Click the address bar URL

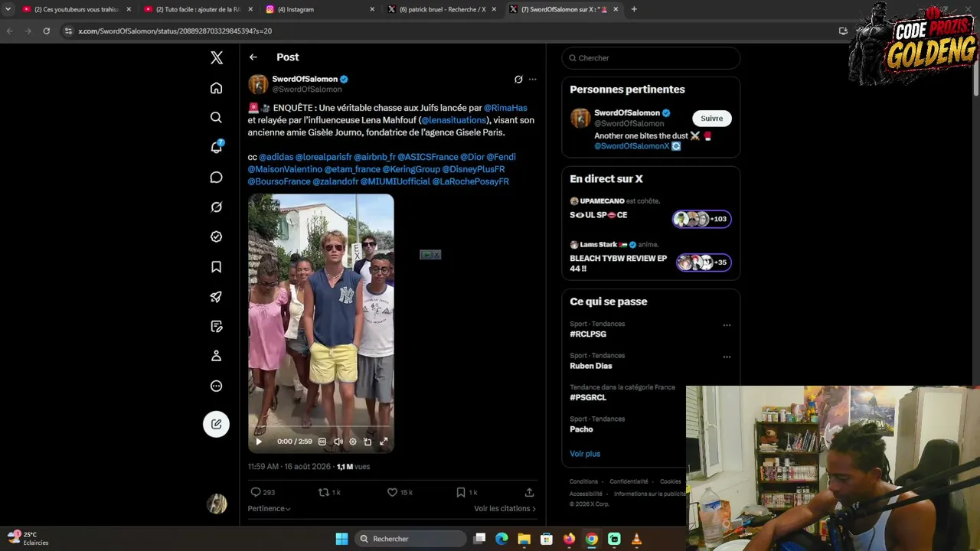point(175,31)
